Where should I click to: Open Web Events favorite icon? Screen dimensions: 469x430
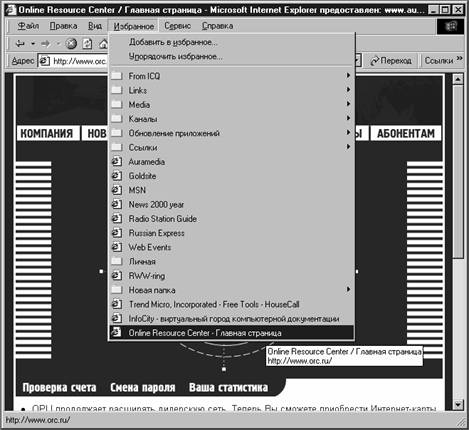tap(117, 247)
